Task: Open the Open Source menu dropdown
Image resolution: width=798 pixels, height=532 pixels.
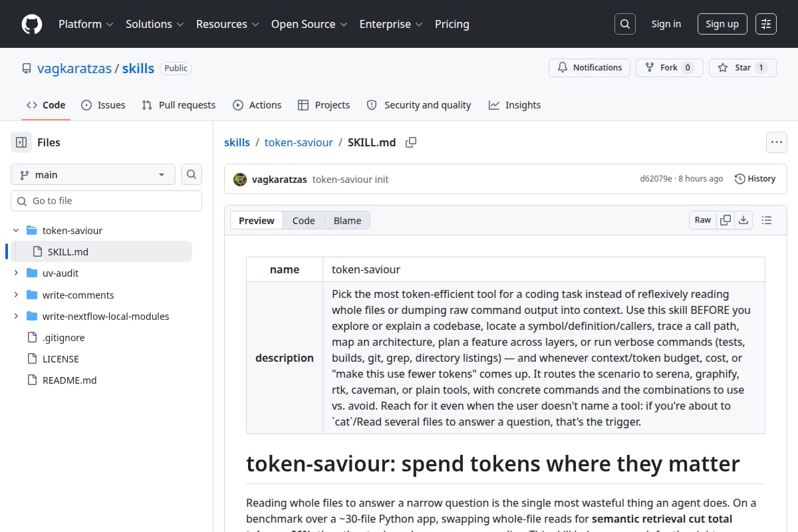Action: 309,24
